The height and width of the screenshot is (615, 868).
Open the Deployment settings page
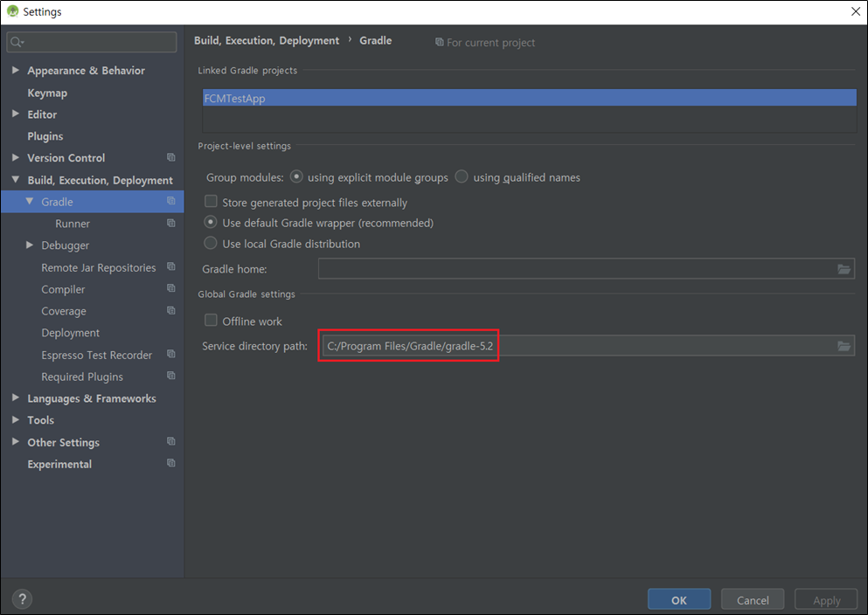click(70, 333)
